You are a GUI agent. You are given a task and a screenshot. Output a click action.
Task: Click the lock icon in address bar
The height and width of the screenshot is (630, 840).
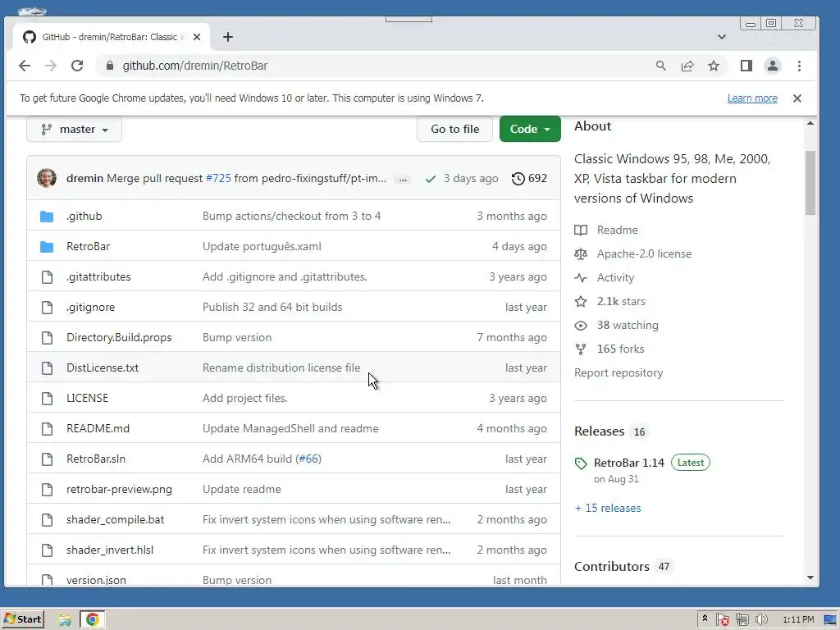110,66
